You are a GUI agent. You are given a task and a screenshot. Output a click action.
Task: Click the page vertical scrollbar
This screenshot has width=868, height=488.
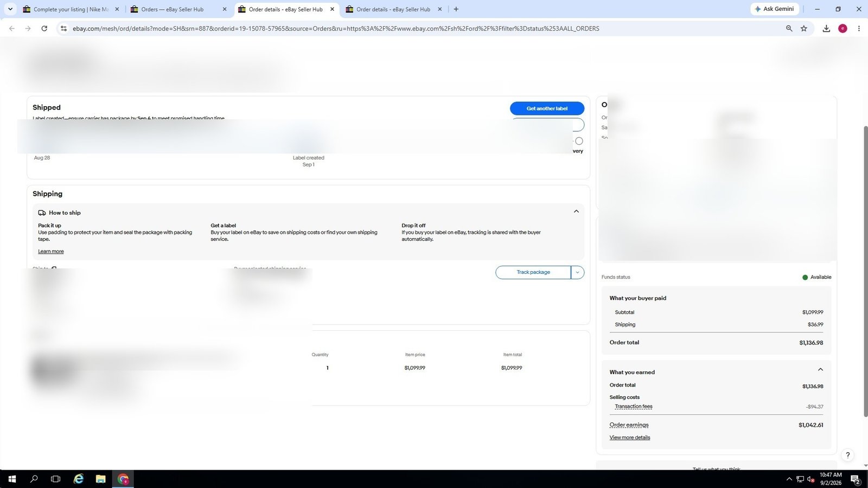(x=865, y=271)
